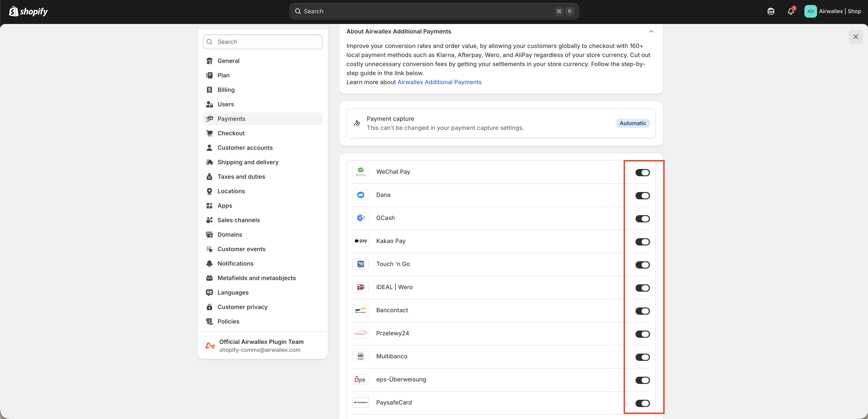868x419 pixels.
Task: Click the Policies icon
Action: [x=209, y=322]
